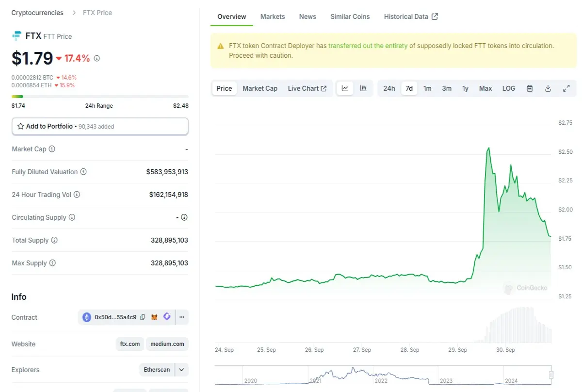Click the 0.0006854 ETH price text
The image size is (582, 392).
click(x=32, y=85)
